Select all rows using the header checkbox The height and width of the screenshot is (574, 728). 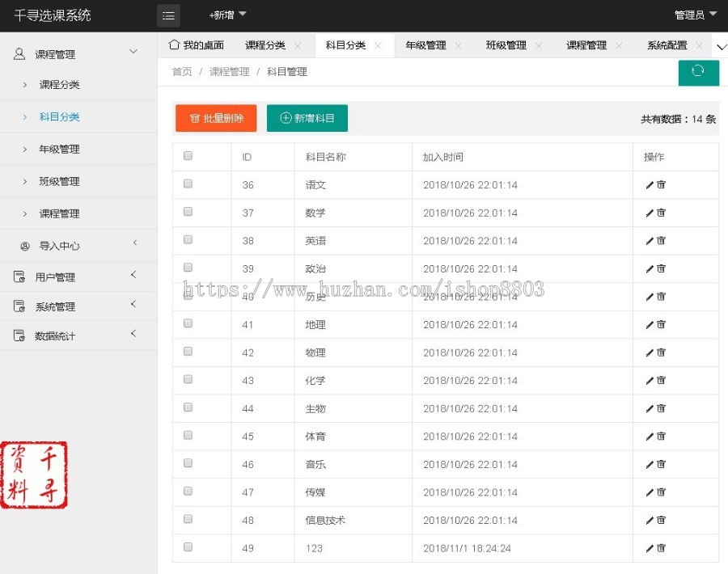188,155
